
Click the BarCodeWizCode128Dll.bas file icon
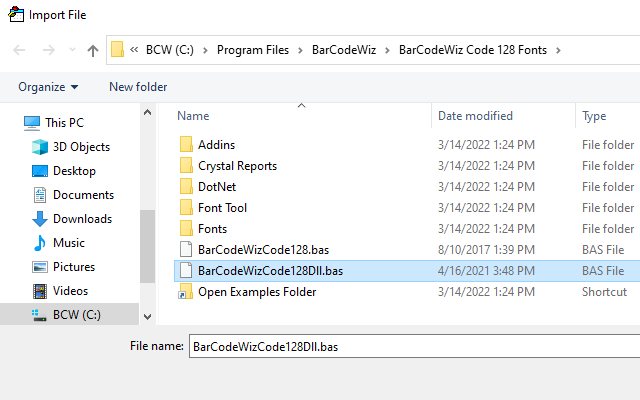[x=186, y=271]
